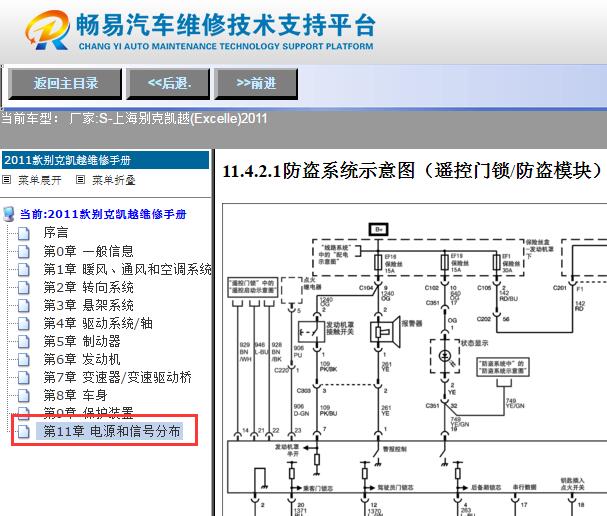
Task: Open 第6章 发动机
Action: (x=82, y=359)
